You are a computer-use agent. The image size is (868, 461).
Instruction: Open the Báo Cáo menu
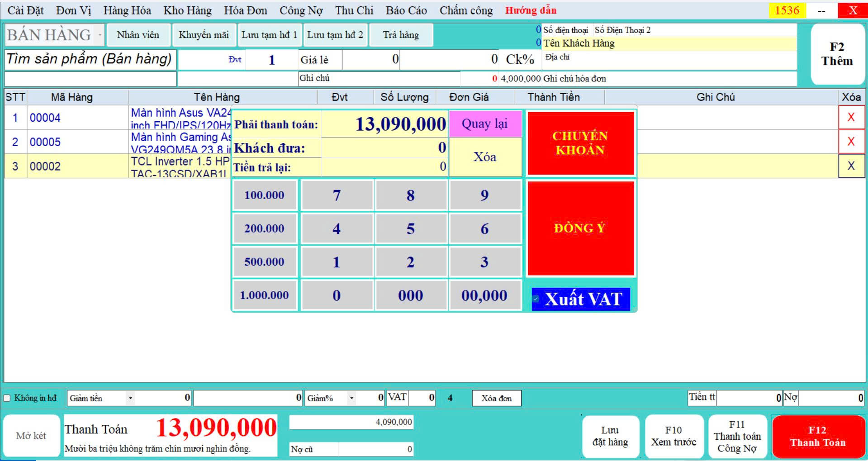click(x=406, y=10)
